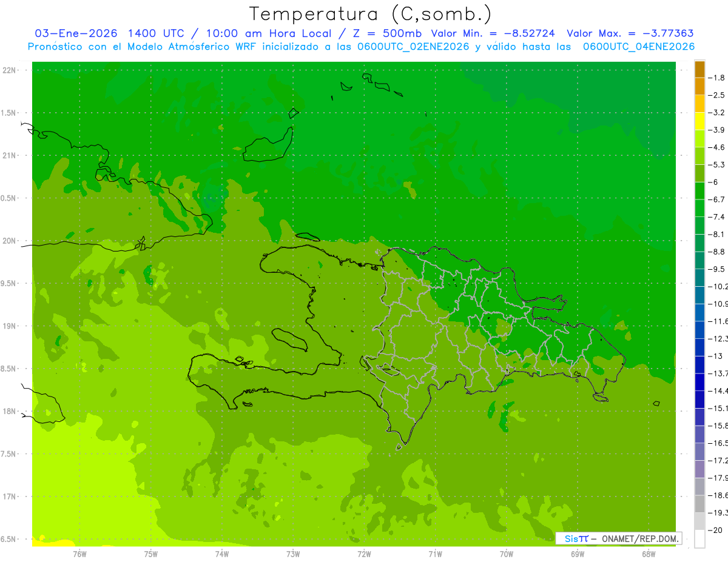728x562 pixels.
Task: Click the 'SisTT - ONAMET/REP.DOM.' label
Action: pos(618,538)
